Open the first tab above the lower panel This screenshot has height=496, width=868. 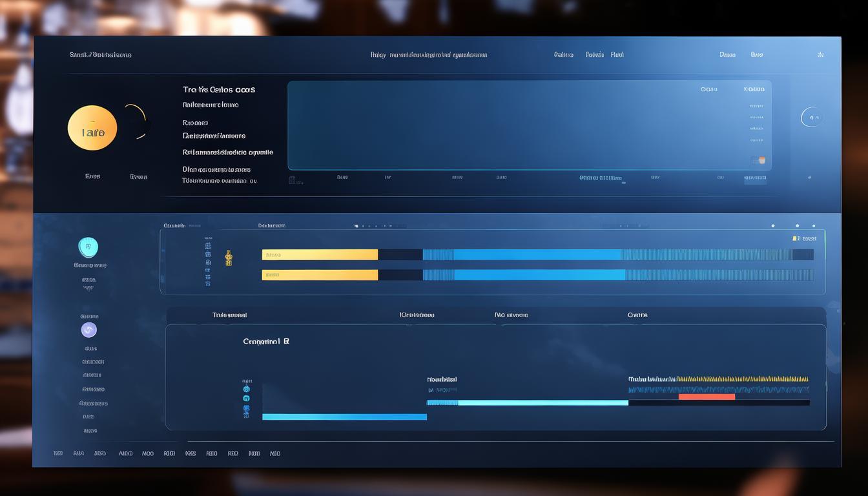point(229,315)
